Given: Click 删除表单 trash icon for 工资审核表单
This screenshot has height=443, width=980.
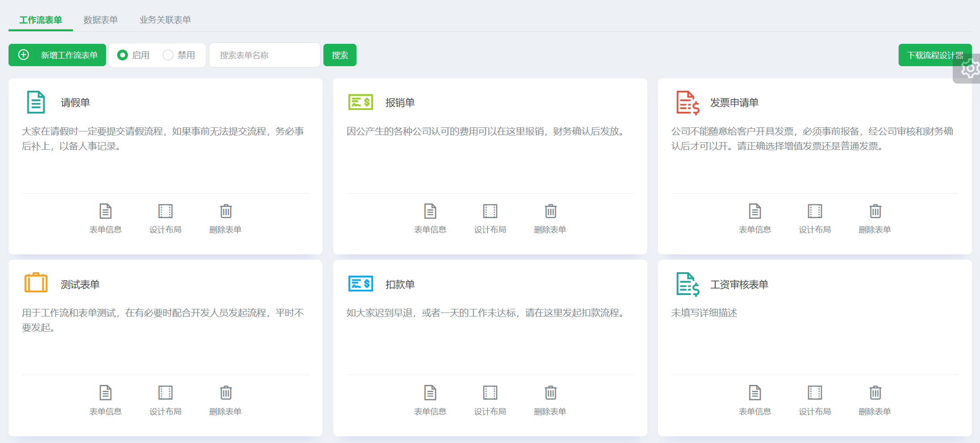Looking at the screenshot, I should click(875, 392).
